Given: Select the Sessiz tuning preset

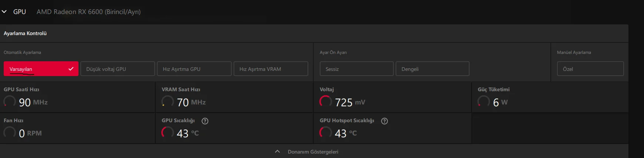Looking at the screenshot, I should click(356, 69).
